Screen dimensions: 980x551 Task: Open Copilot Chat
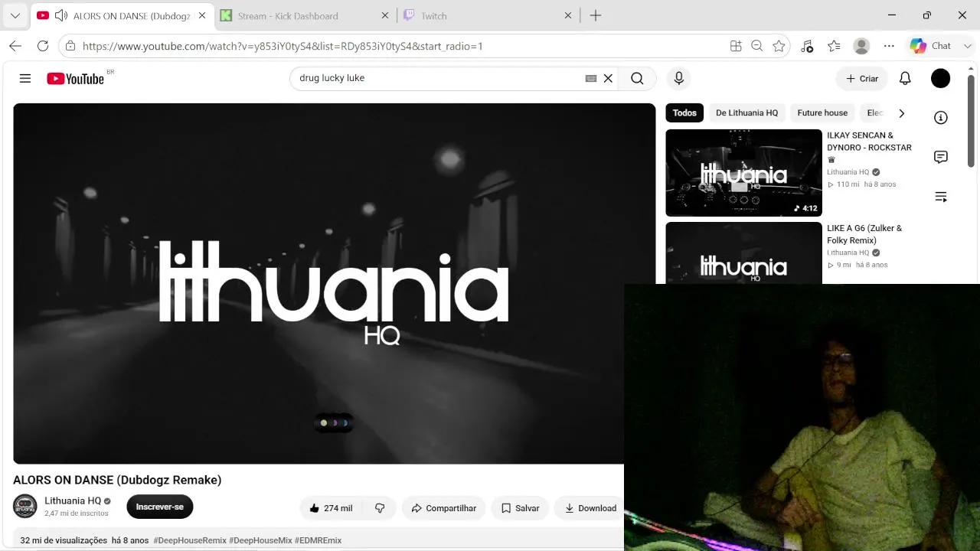pyautogui.click(x=930, y=46)
